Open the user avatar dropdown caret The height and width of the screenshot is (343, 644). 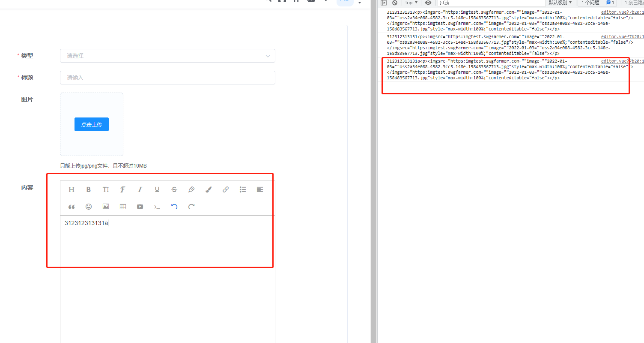tap(360, 3)
